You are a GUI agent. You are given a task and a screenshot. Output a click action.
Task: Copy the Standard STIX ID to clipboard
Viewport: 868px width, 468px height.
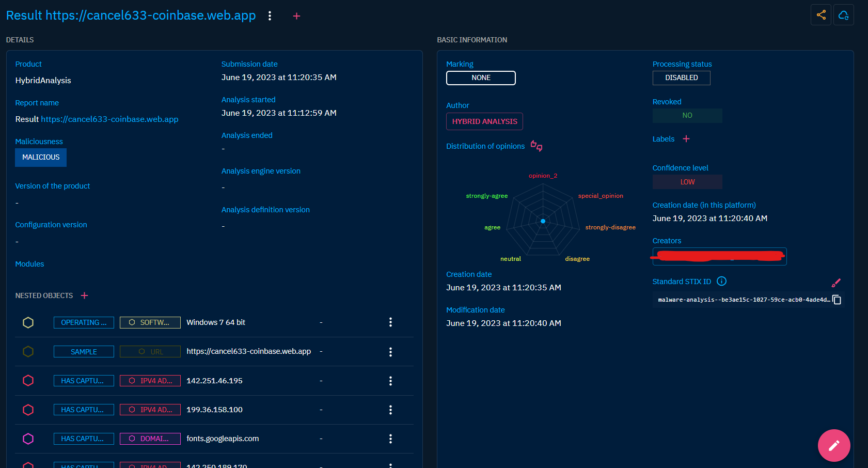pos(837,300)
